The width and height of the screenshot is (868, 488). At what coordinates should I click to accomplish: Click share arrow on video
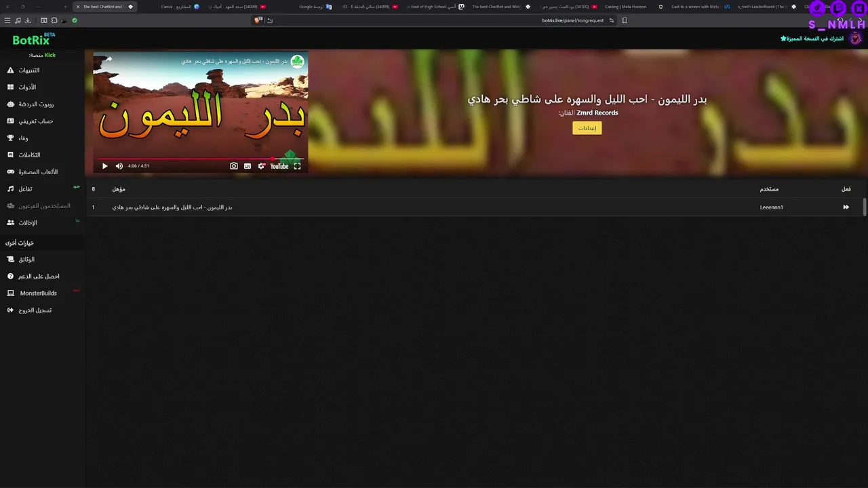[x=108, y=60]
